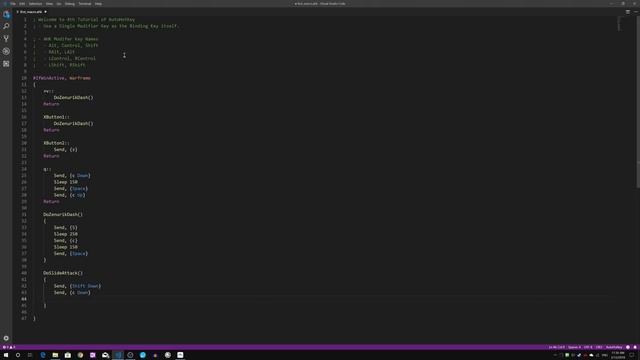Open the Explorer view in activity bar
The width and height of the screenshot is (640, 360).
point(6,14)
